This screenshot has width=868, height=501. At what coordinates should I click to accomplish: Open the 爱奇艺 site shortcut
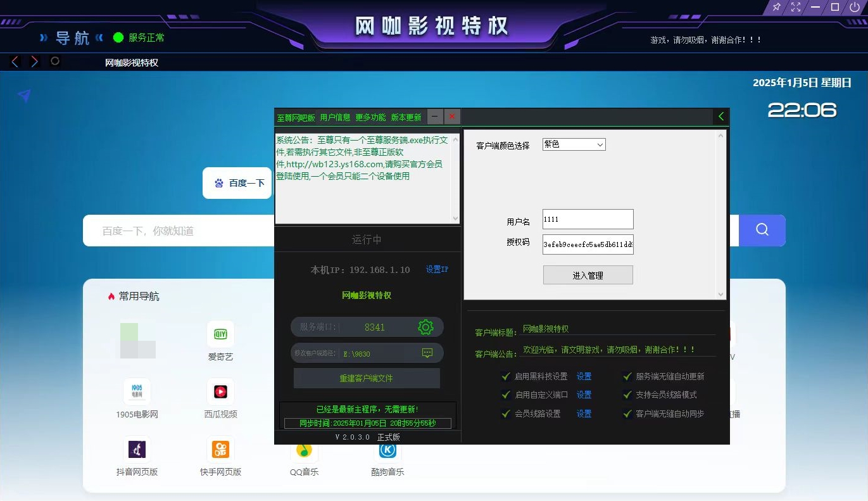click(220, 334)
